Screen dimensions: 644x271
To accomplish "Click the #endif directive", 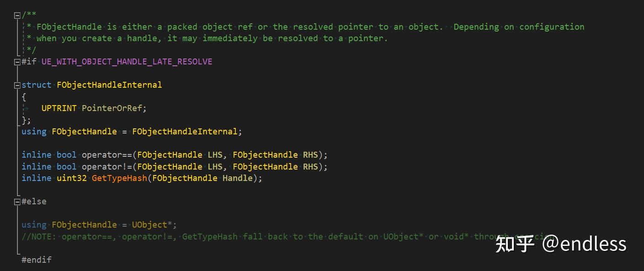I will 37,260.
